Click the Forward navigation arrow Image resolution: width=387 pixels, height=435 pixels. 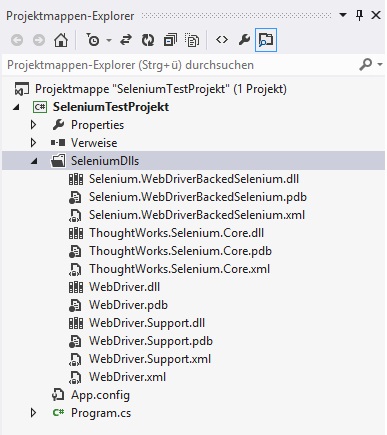[39, 40]
